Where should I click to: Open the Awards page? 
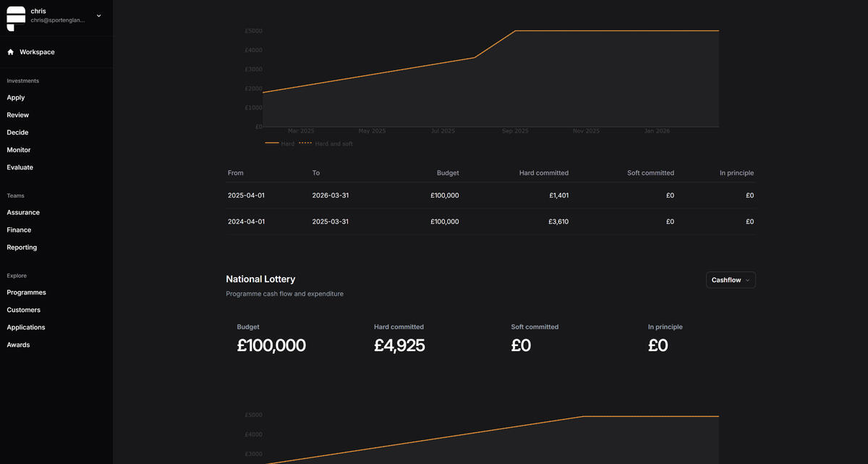coord(18,345)
